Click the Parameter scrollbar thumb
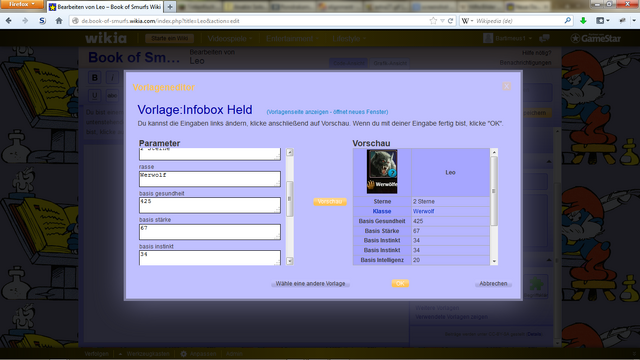Image resolution: width=640 pixels, height=360 pixels. click(x=290, y=199)
